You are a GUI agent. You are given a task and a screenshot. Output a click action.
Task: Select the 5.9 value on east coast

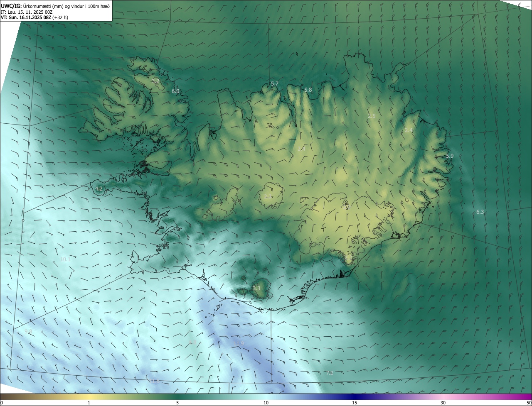pyautogui.click(x=450, y=156)
